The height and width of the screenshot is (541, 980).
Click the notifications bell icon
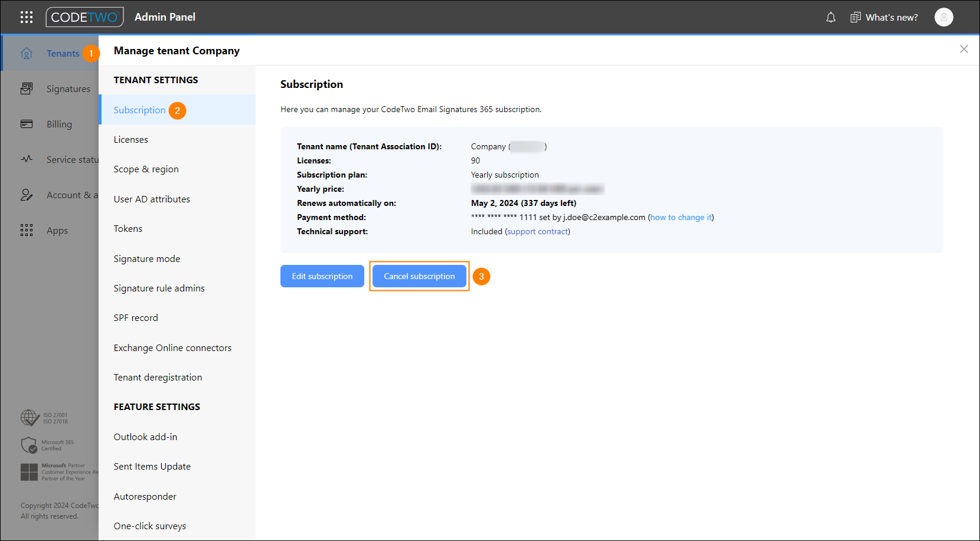(x=831, y=17)
